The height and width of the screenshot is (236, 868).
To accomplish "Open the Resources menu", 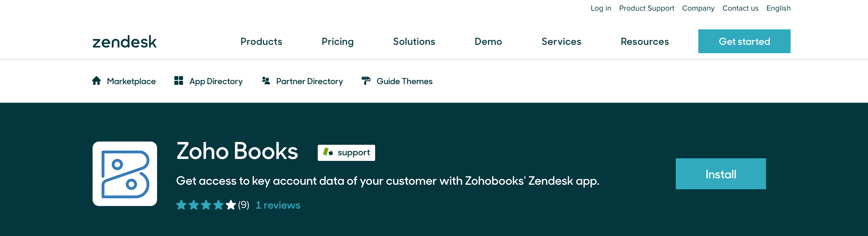I will point(644,41).
